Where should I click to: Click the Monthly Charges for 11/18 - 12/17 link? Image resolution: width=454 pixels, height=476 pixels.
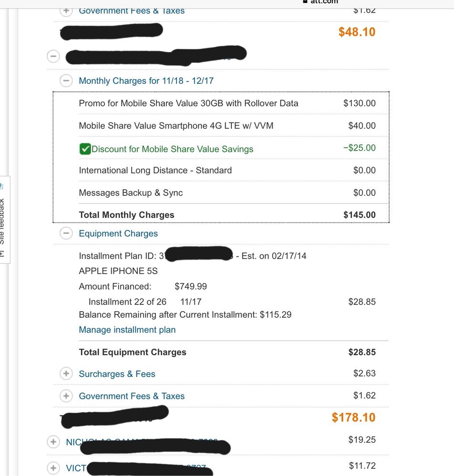(144, 81)
